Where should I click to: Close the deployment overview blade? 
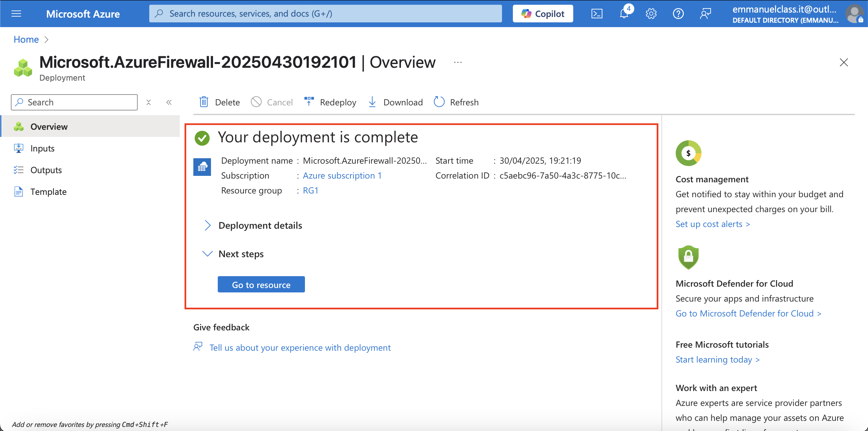844,62
